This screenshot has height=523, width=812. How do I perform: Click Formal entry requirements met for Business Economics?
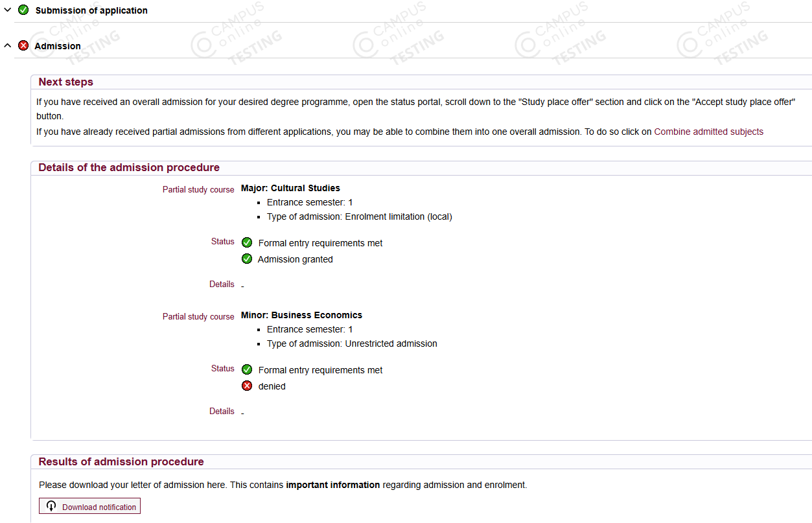(321, 370)
